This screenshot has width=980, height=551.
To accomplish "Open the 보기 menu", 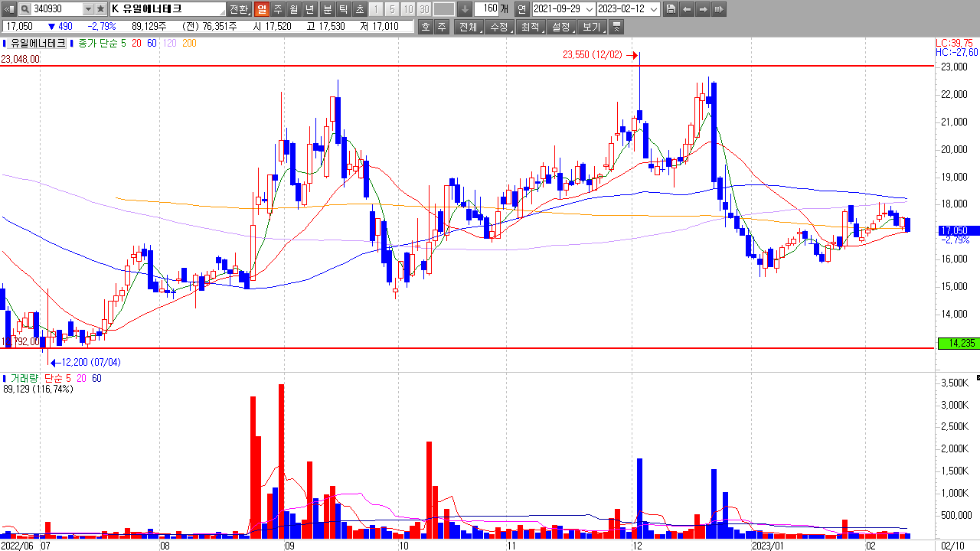I will tap(592, 27).
